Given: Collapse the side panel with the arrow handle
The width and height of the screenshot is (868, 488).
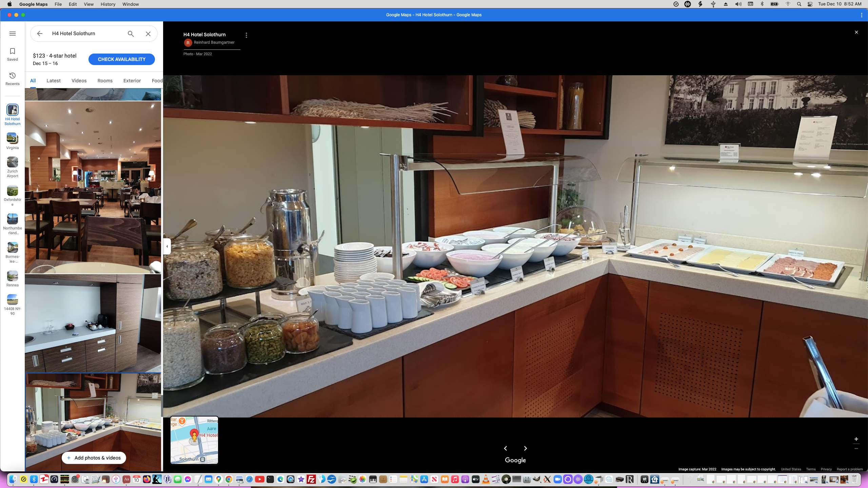Looking at the screenshot, I should coord(167,246).
